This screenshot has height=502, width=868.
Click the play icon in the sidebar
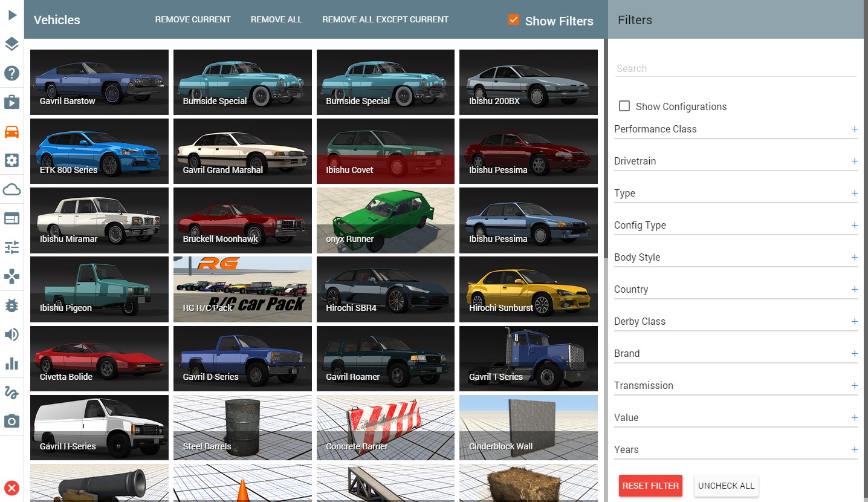(11, 15)
